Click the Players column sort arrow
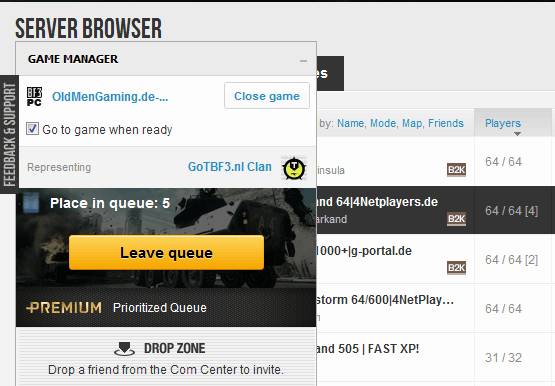The height and width of the screenshot is (386, 555). 517,134
